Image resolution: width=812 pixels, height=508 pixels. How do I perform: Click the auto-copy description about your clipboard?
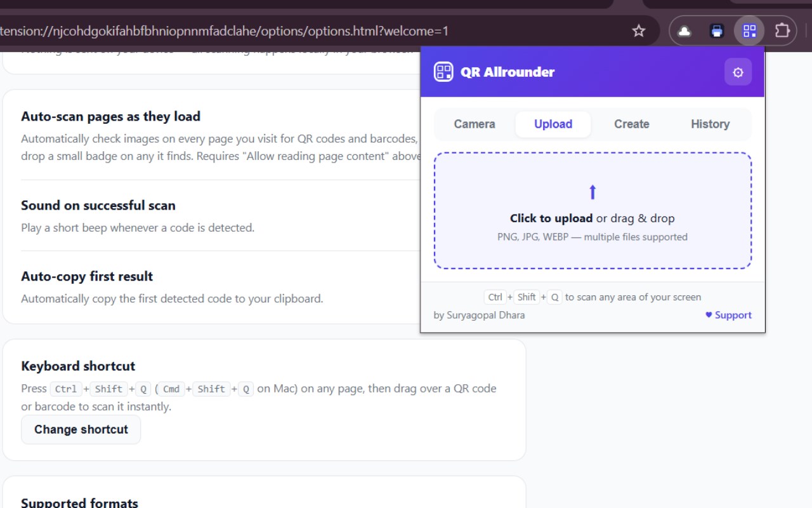click(172, 298)
